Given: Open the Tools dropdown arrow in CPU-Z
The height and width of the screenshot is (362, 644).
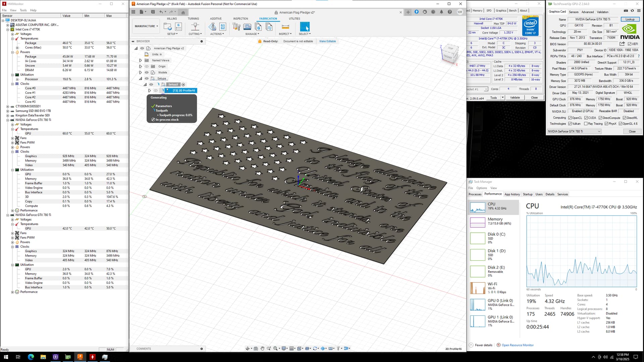Looking at the screenshot, I should (502, 98).
